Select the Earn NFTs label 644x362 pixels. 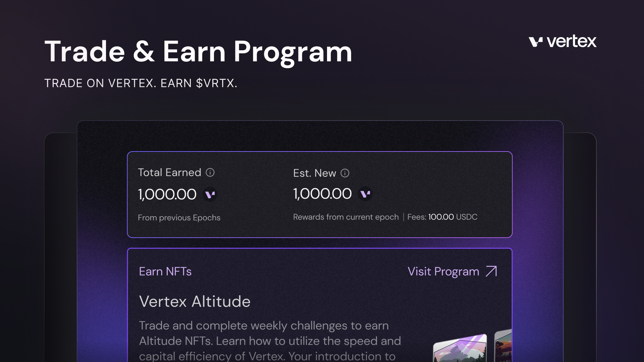[x=165, y=271]
